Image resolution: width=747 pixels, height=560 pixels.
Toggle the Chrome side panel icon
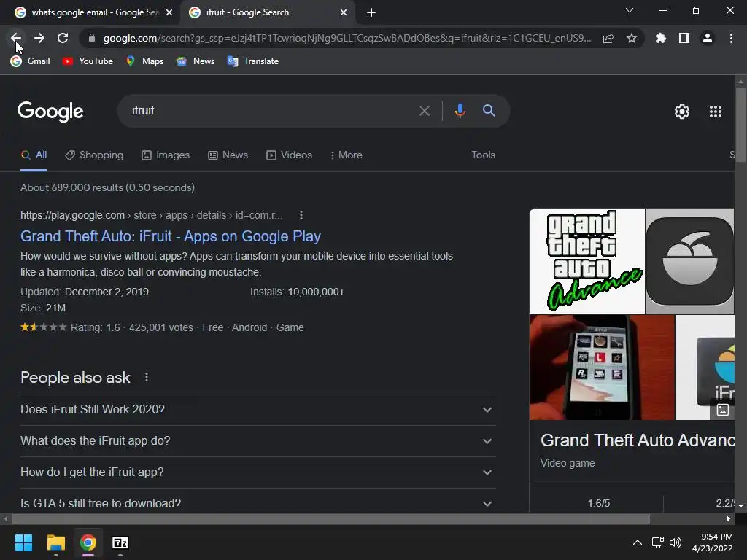coord(684,38)
